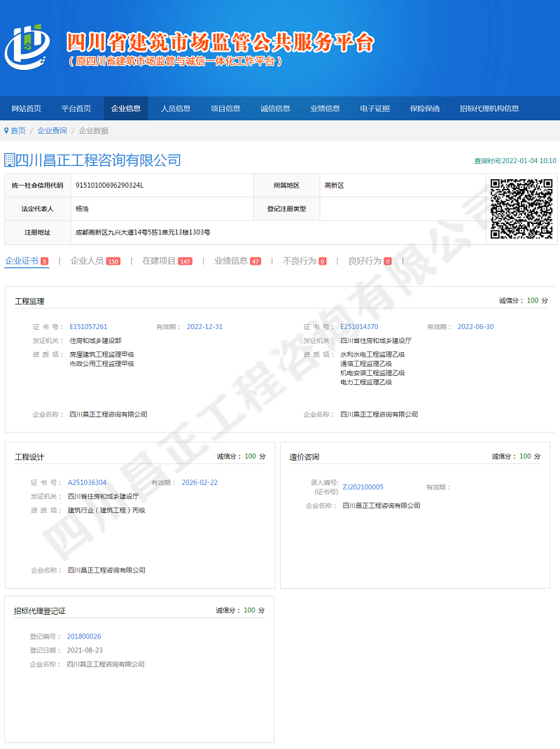Open 保险保函 navigation item
The height and width of the screenshot is (749, 560).
click(425, 108)
